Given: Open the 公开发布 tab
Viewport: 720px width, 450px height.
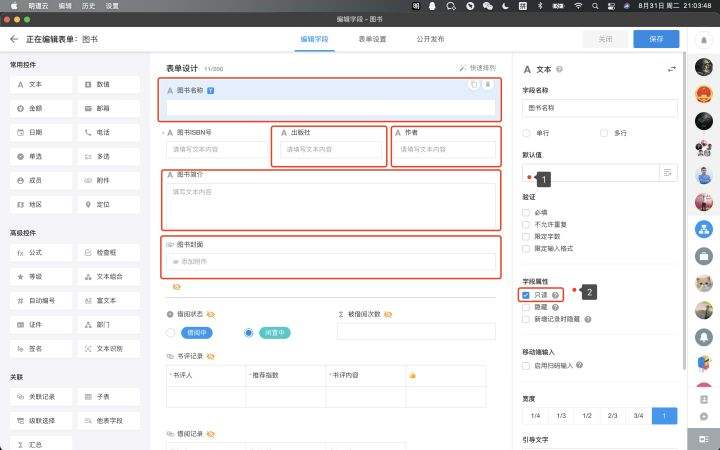Looking at the screenshot, I should 430,39.
